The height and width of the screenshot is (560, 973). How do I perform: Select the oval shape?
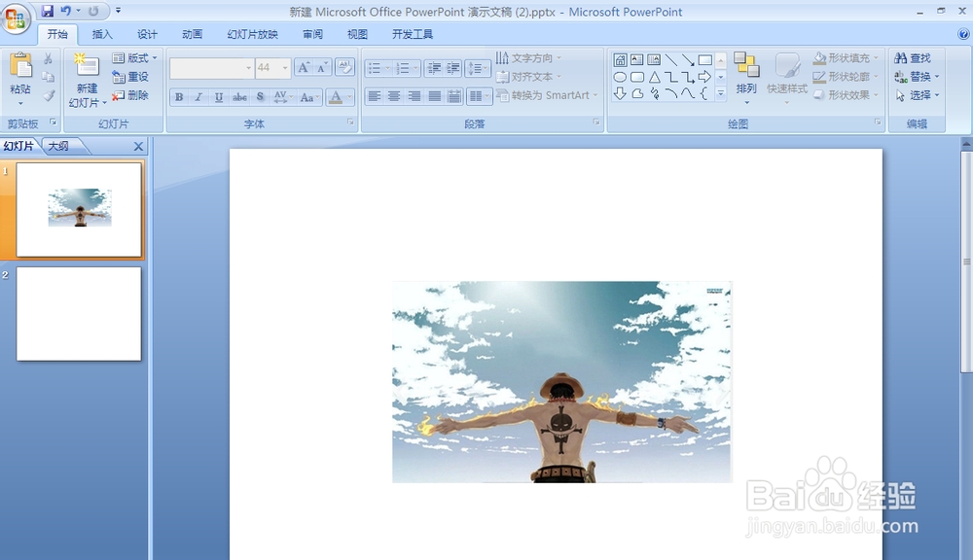620,78
